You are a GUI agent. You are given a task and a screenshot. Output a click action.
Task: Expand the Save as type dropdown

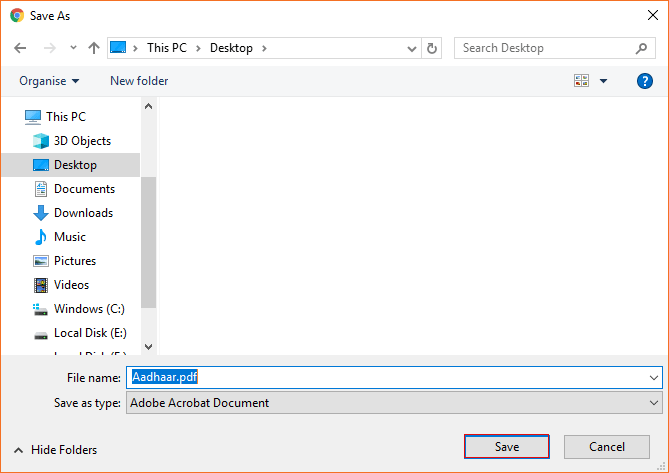pos(394,403)
